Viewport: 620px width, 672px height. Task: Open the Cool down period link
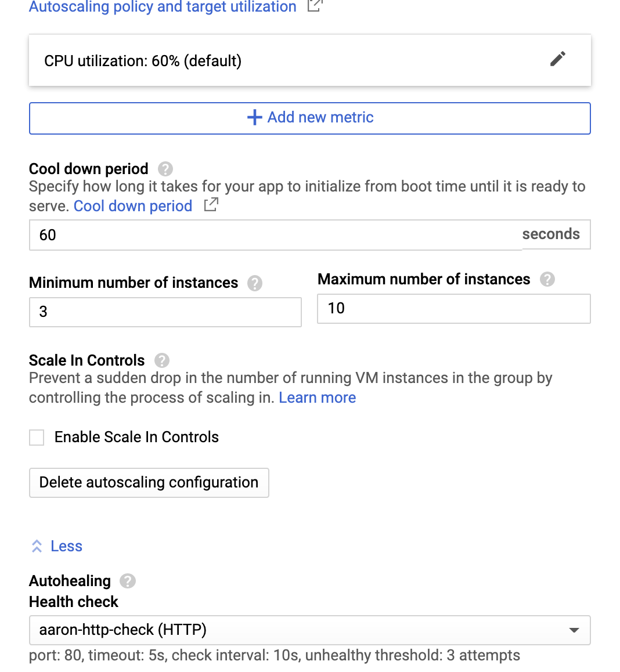coord(133,206)
